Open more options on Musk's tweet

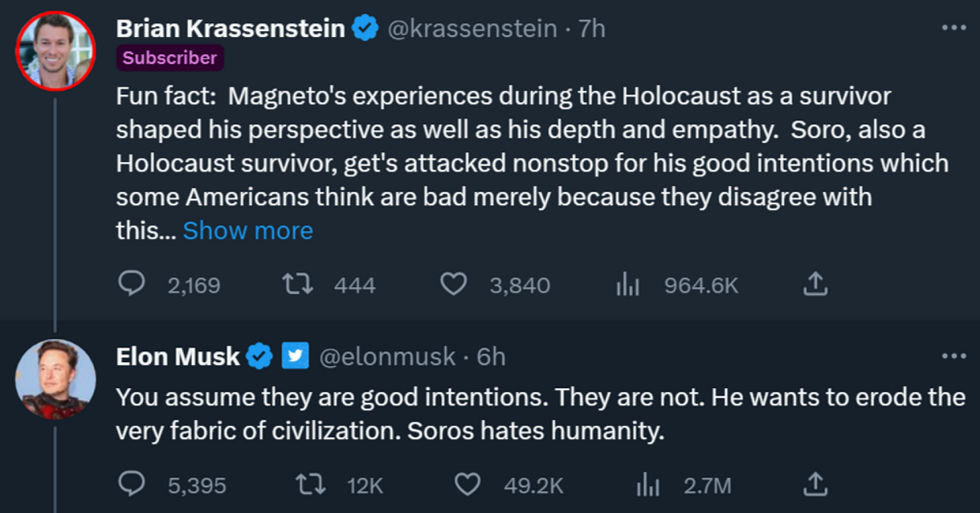(953, 356)
